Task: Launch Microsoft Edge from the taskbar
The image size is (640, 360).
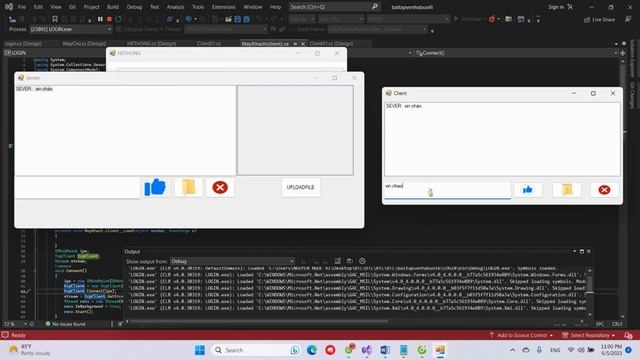Action: pyautogui.click(x=312, y=350)
